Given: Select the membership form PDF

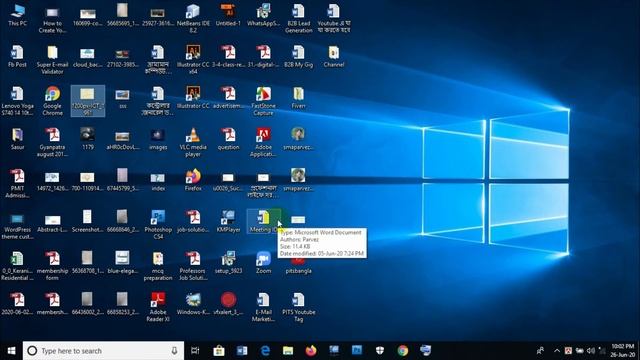Looking at the screenshot, I should pyautogui.click(x=52, y=266).
